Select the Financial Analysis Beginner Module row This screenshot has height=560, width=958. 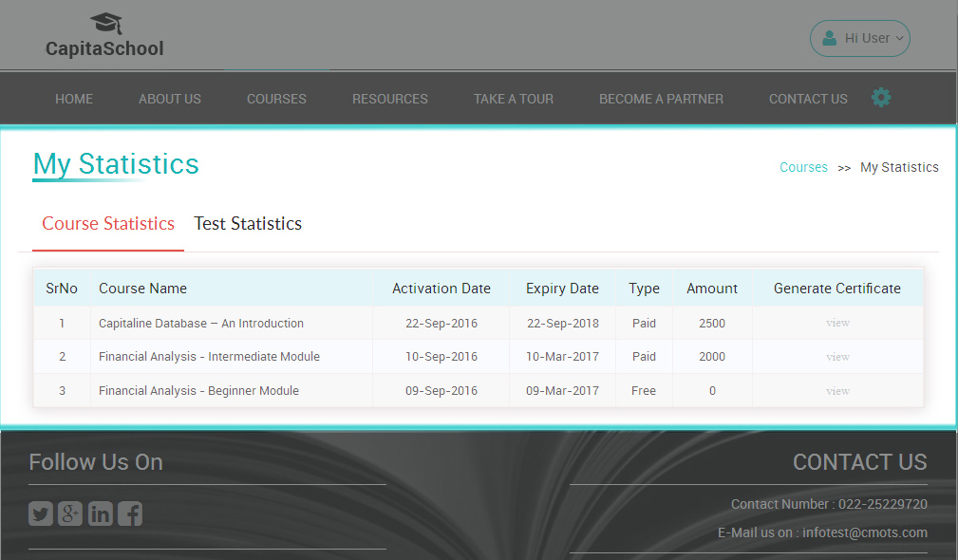[x=197, y=390]
